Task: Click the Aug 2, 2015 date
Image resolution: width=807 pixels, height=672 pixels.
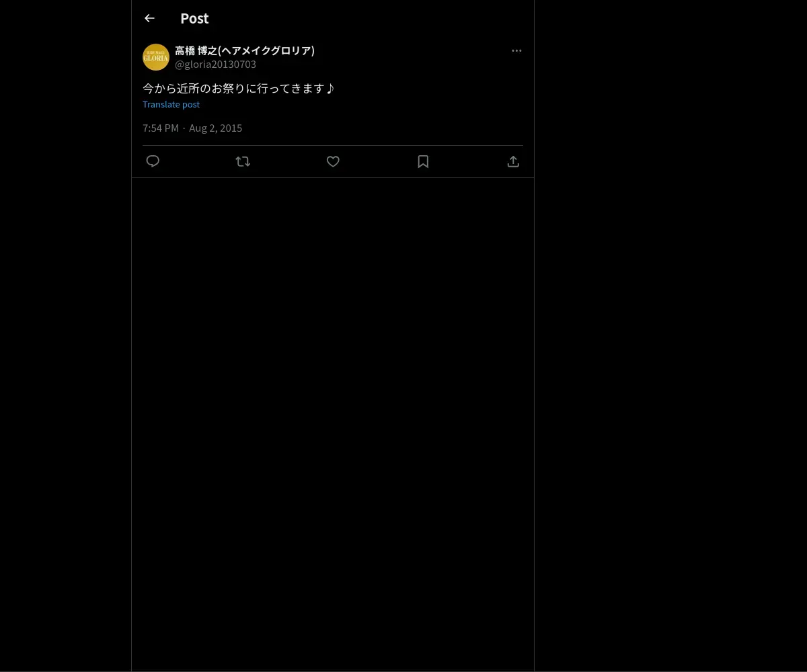Action: point(215,128)
